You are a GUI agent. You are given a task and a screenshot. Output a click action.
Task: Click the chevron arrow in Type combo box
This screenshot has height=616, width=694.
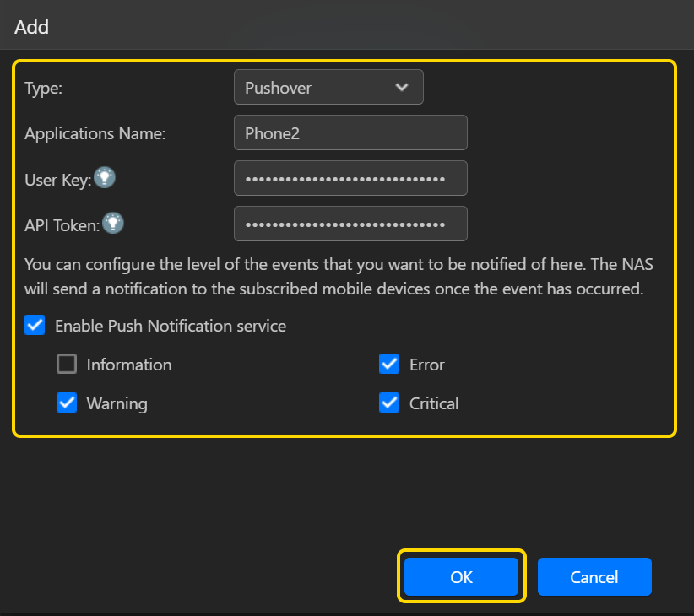pos(401,87)
